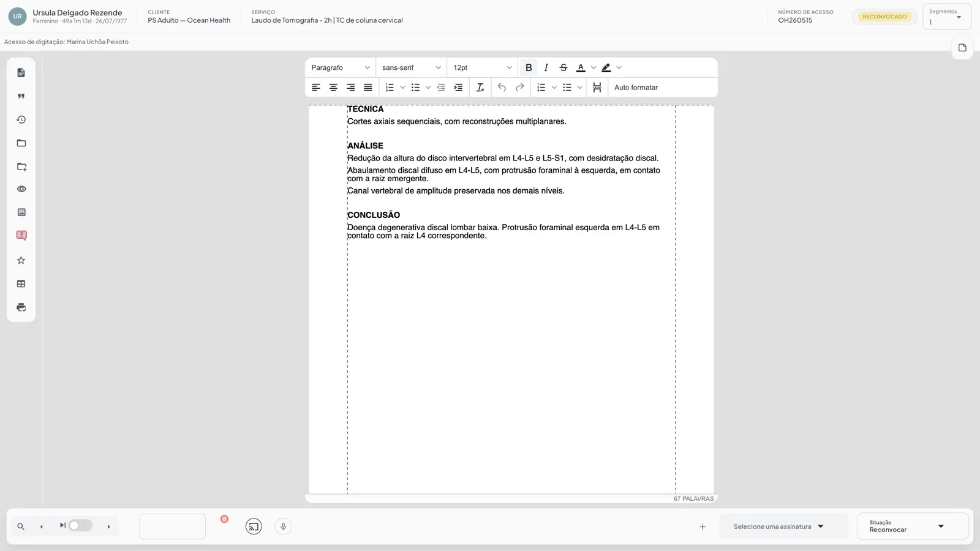Clear formatting with the Tx icon

[480, 88]
